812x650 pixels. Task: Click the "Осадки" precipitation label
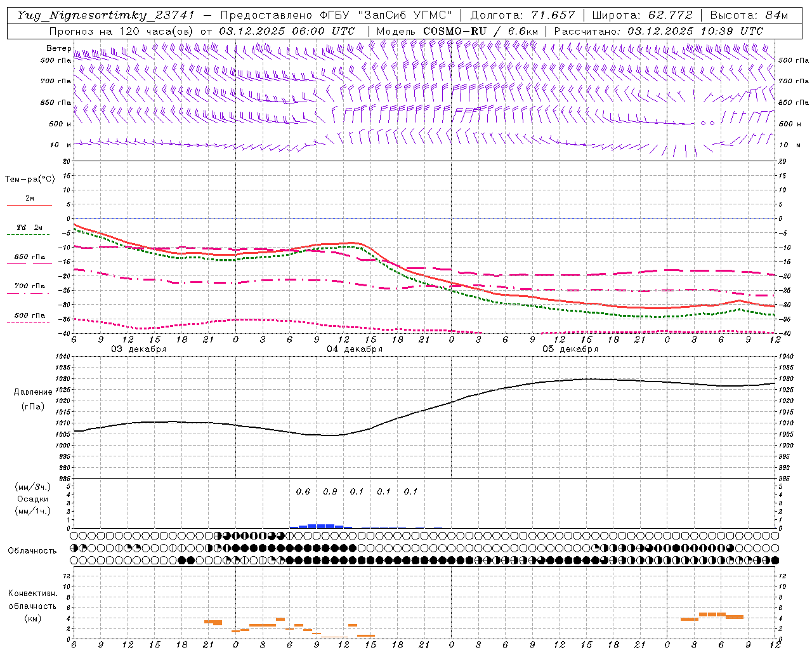(x=32, y=499)
